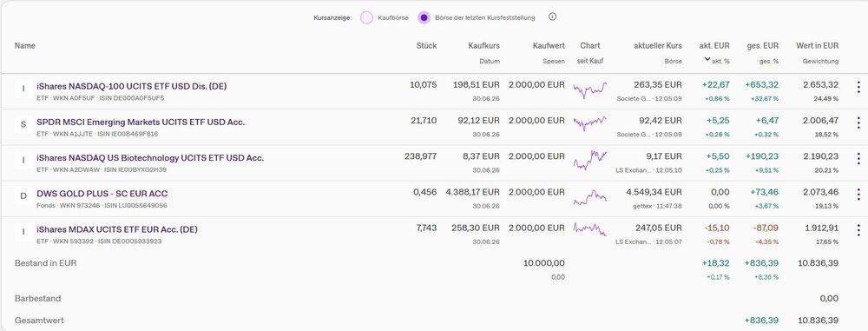Click the Gewichtung sub-header

click(821, 61)
